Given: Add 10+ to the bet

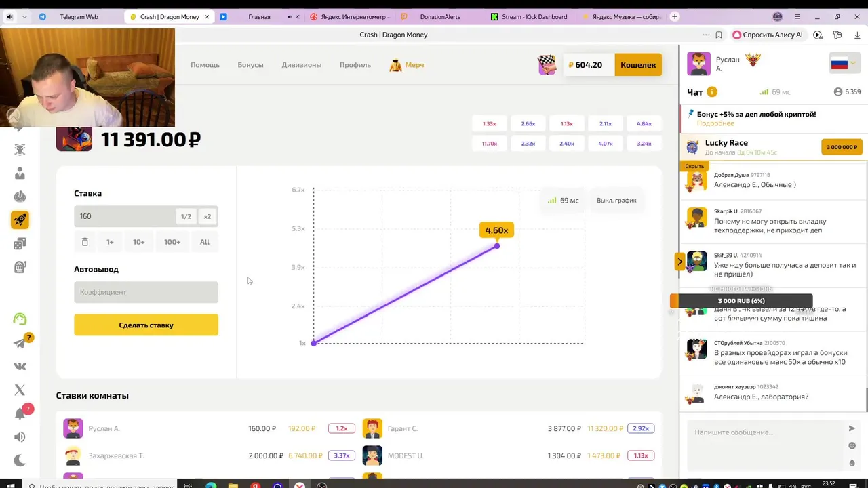Looking at the screenshot, I should pyautogui.click(x=138, y=242).
